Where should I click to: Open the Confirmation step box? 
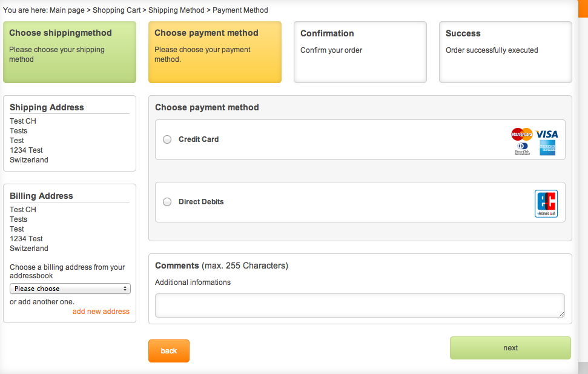(360, 52)
